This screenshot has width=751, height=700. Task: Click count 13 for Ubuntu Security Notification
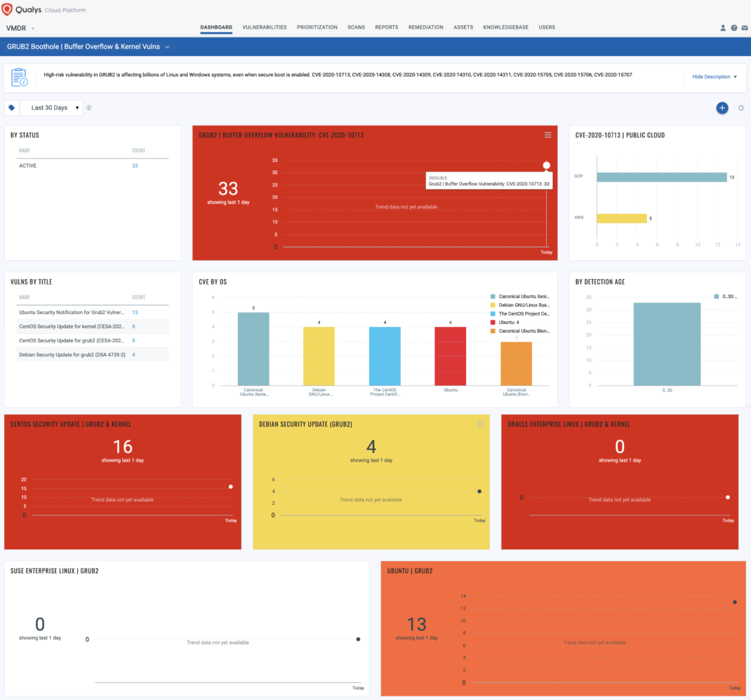click(x=135, y=312)
